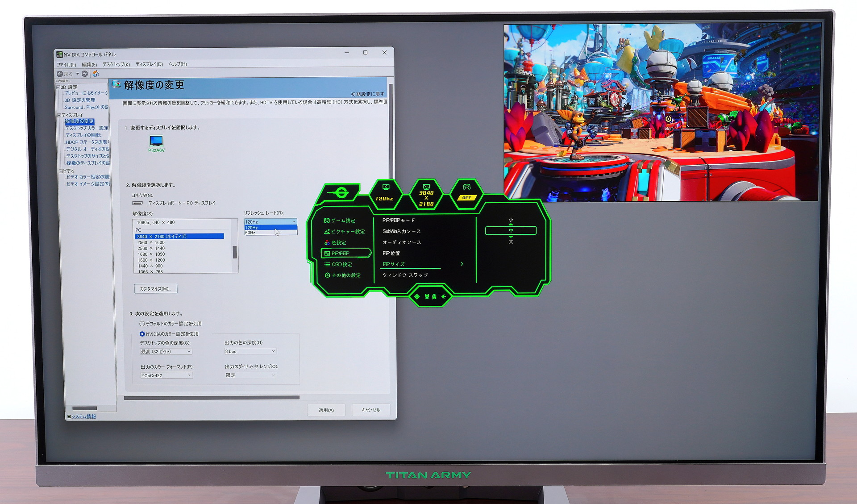Open the output dynamic range dropdown
This screenshot has height=504, width=857.
click(x=251, y=375)
